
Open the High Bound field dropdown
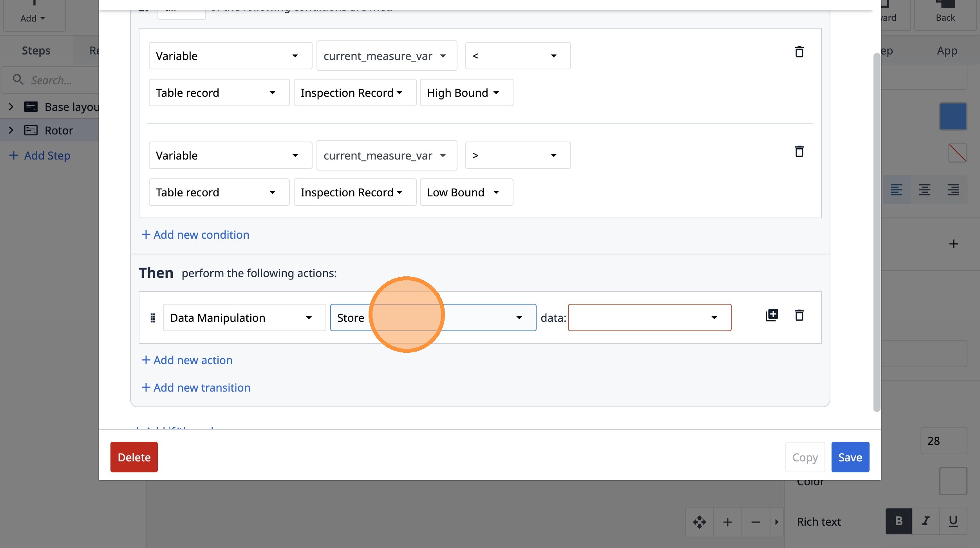coord(466,93)
